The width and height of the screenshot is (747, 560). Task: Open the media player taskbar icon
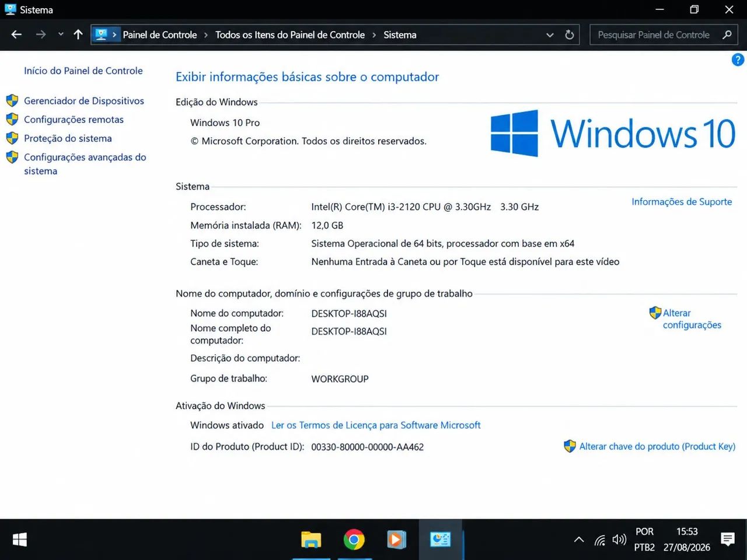(x=397, y=540)
